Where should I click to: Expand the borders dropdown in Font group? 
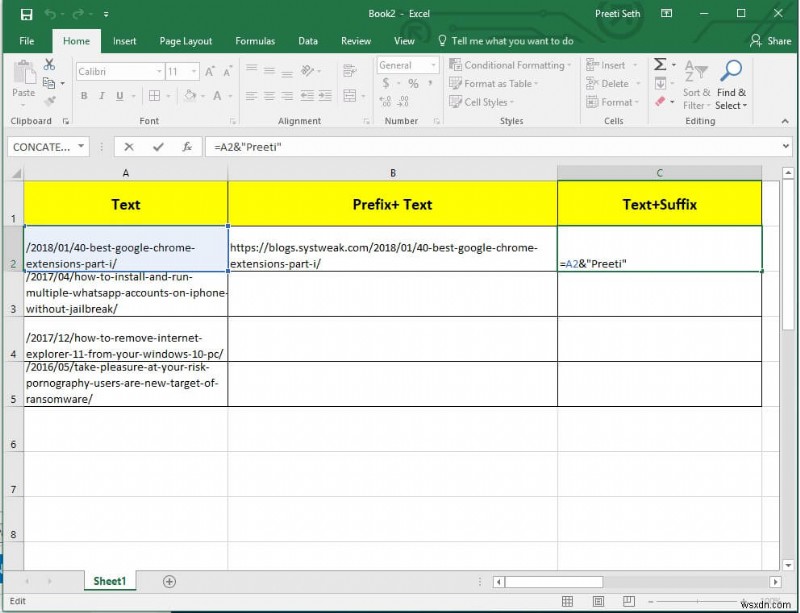(166, 96)
